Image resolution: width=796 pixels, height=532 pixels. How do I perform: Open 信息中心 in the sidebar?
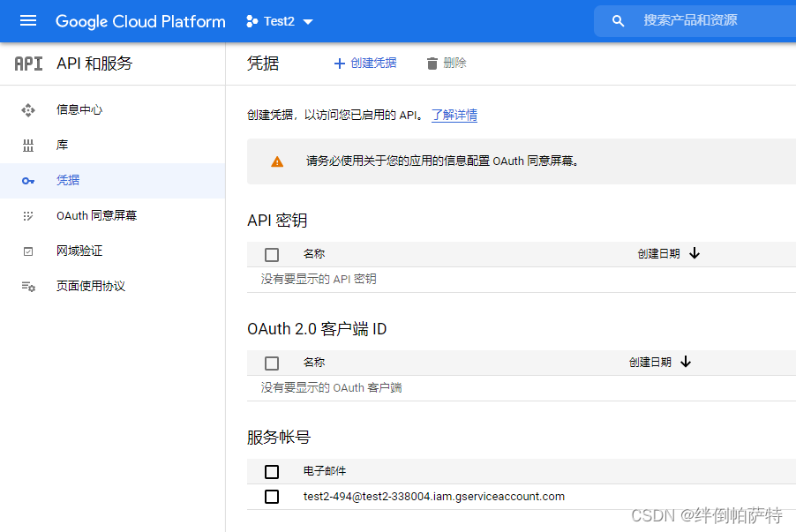tap(112, 109)
